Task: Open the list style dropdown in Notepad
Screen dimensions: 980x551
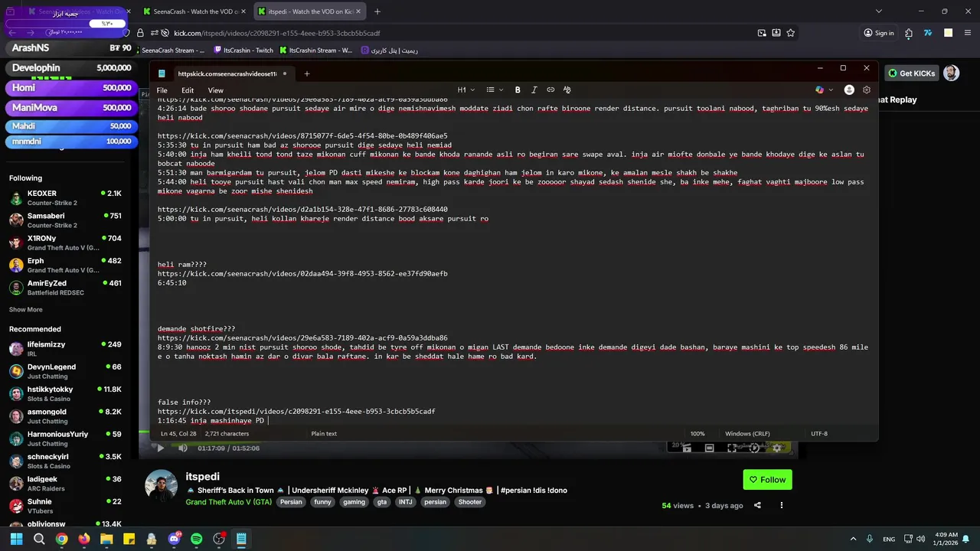Action: pyautogui.click(x=495, y=90)
